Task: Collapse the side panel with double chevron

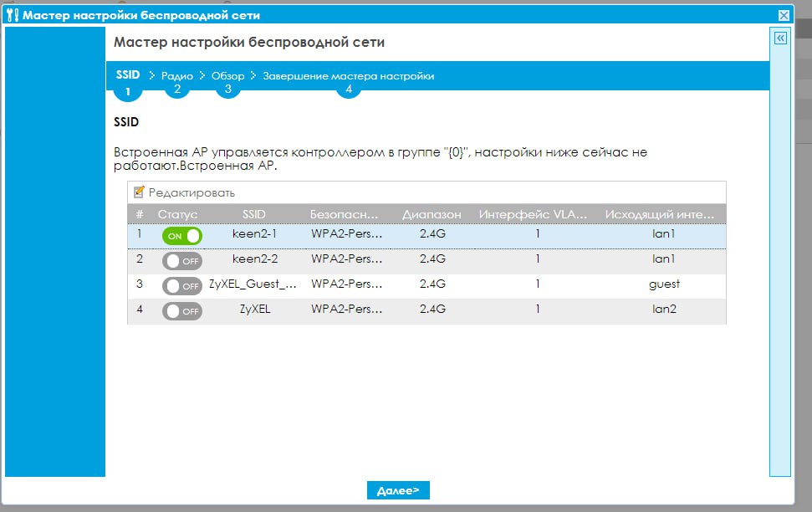Action: point(780,38)
